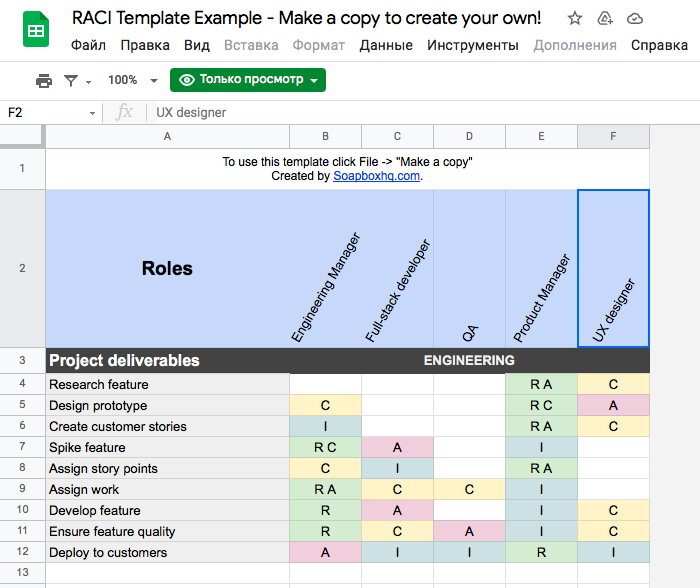Viewport: 700px width, 588px height.
Task: Open the Вставка menu
Action: 251,45
